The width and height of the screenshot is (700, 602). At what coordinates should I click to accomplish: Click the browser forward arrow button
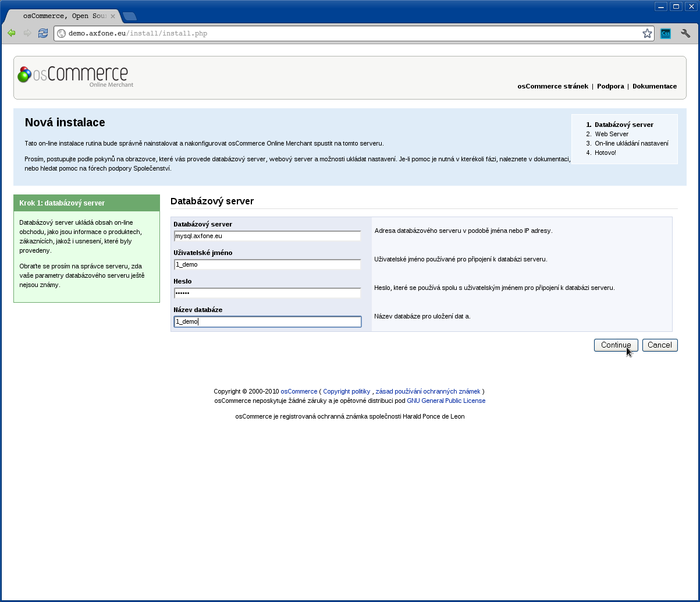tap(27, 33)
